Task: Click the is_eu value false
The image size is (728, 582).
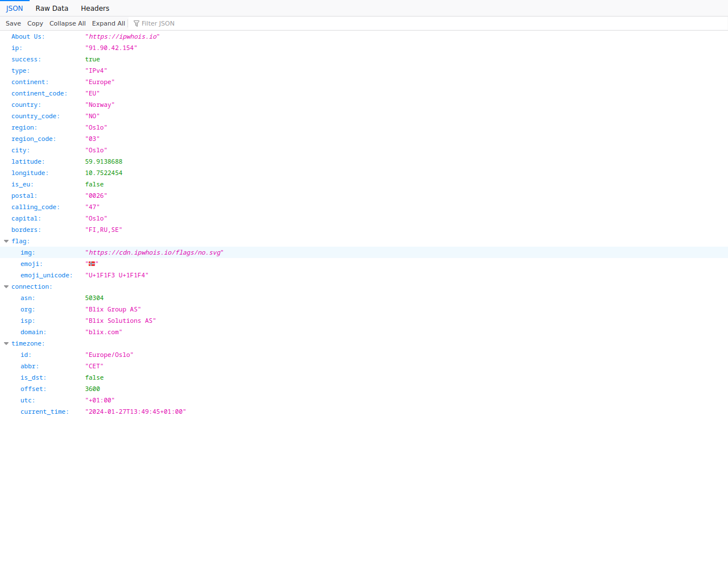Action: (94, 184)
